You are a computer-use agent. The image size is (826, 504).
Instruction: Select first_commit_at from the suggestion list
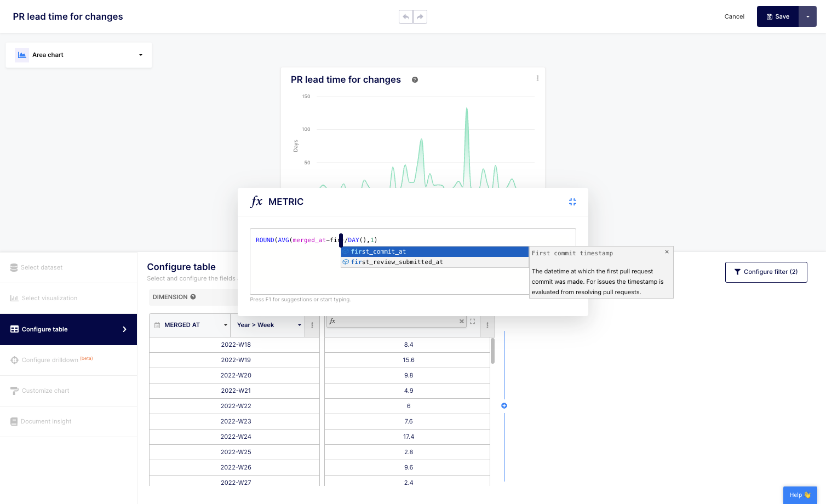coord(378,251)
